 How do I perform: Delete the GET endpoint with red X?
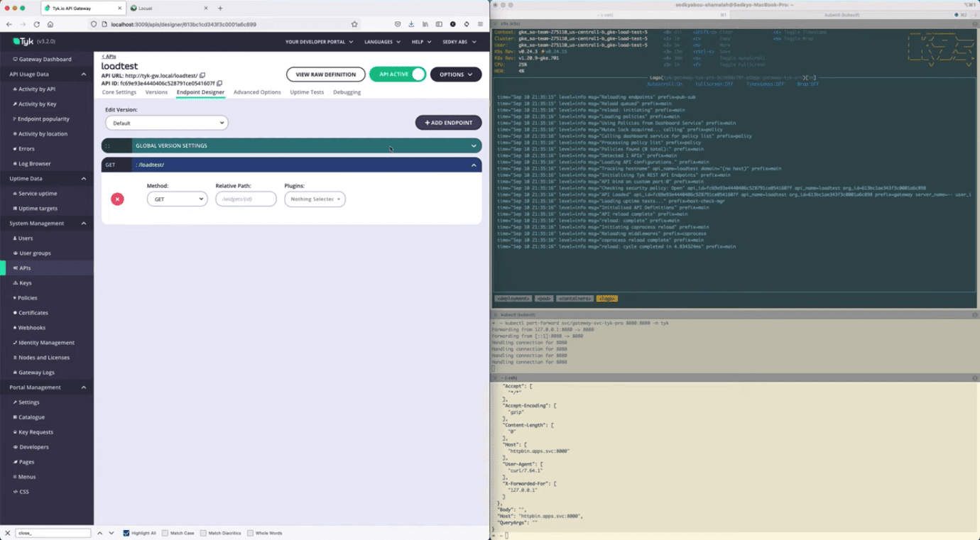click(117, 199)
